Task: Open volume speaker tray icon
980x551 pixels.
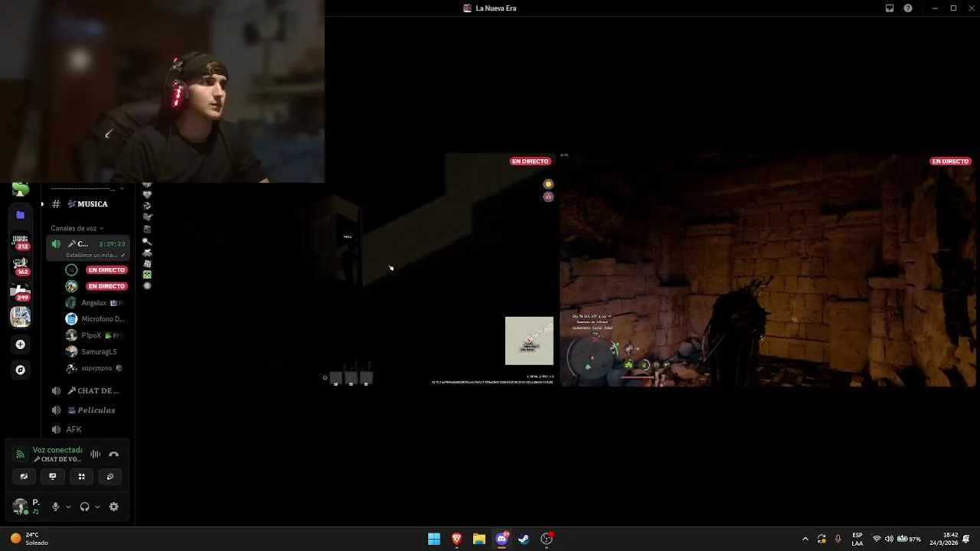Action: (889, 539)
